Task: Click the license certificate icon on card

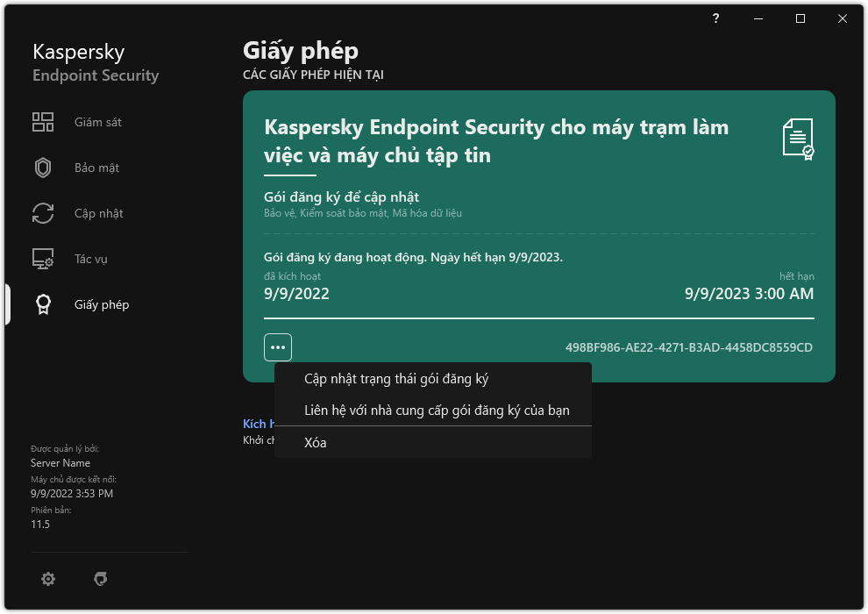Action: coord(798,139)
